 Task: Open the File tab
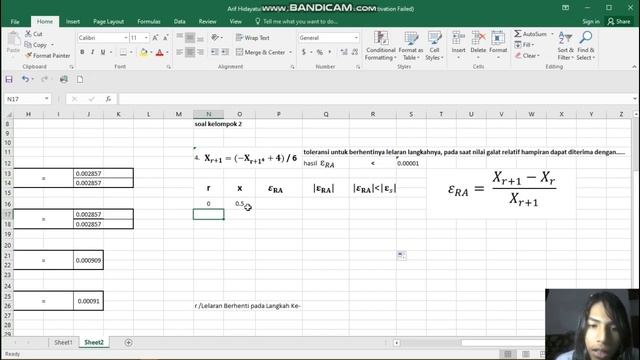[x=15, y=22]
